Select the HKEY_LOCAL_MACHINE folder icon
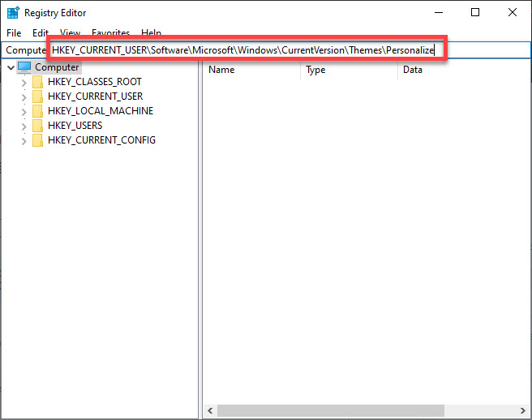The height and width of the screenshot is (420, 532). coord(37,111)
